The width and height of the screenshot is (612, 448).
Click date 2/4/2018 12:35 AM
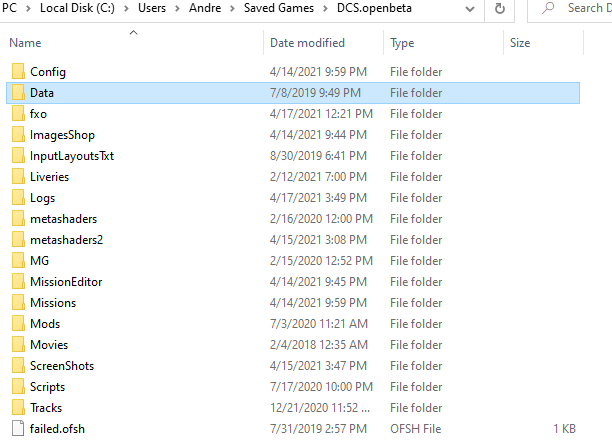[318, 345]
